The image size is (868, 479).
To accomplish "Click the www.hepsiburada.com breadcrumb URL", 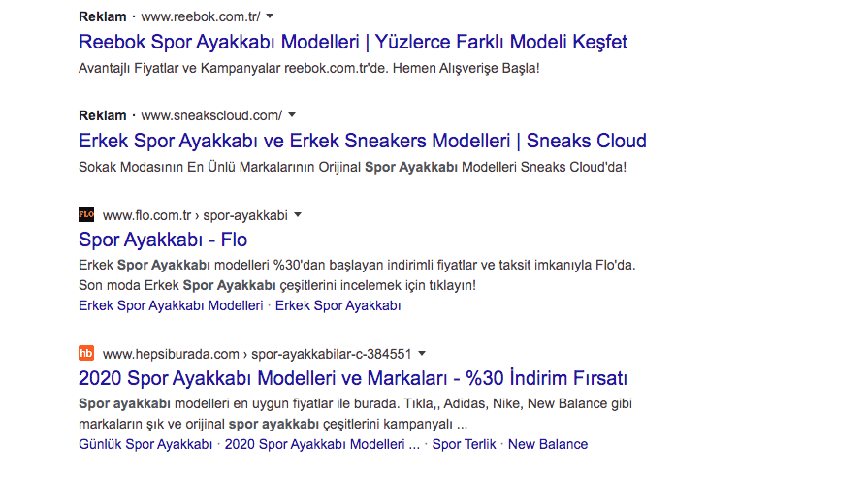I will (x=257, y=353).
